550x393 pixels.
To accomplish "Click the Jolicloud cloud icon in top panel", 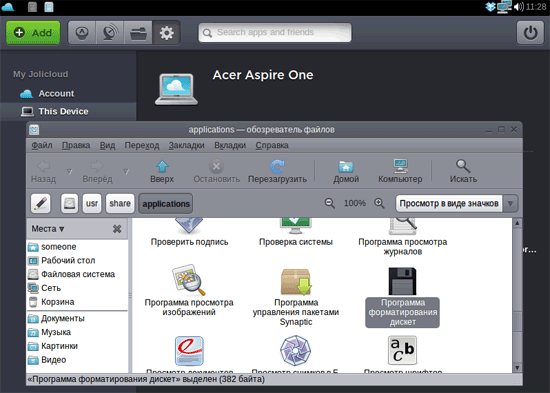I will [x=8, y=7].
